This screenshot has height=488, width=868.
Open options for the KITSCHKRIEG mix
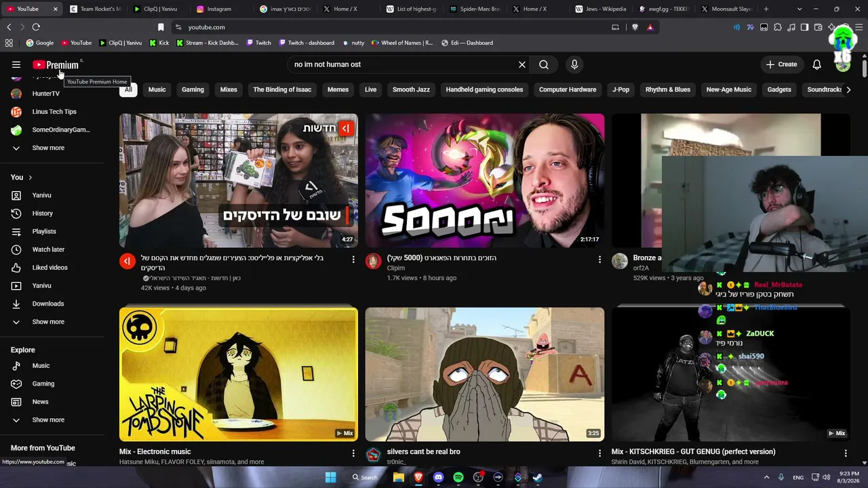point(846,453)
